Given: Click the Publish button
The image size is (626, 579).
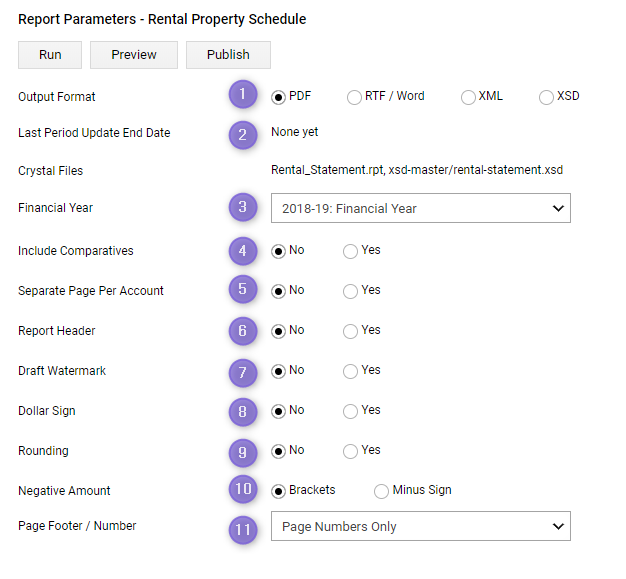Looking at the screenshot, I should (x=228, y=55).
